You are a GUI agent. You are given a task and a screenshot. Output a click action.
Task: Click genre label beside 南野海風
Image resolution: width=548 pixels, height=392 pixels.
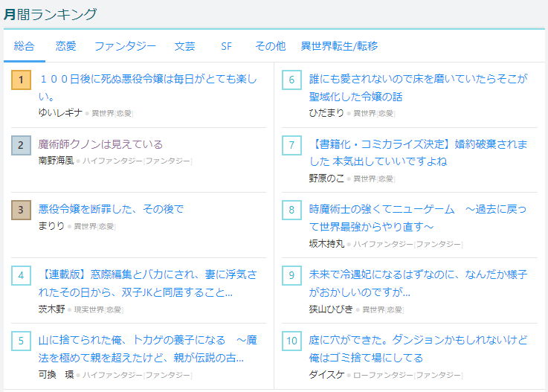138,161
